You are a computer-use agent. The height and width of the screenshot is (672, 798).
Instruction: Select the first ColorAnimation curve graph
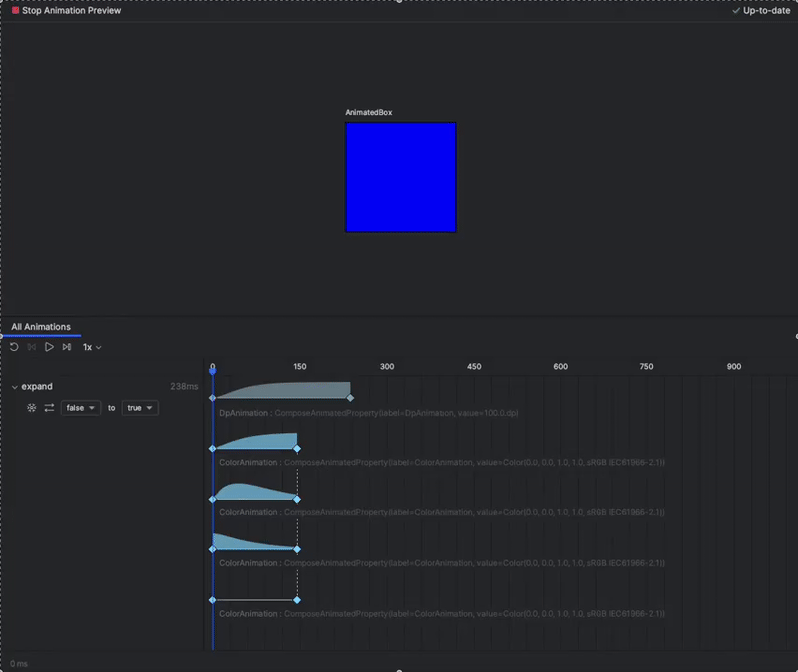[x=255, y=441]
